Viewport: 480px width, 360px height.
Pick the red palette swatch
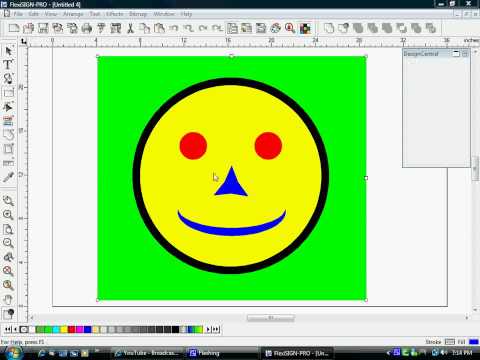click(72, 329)
